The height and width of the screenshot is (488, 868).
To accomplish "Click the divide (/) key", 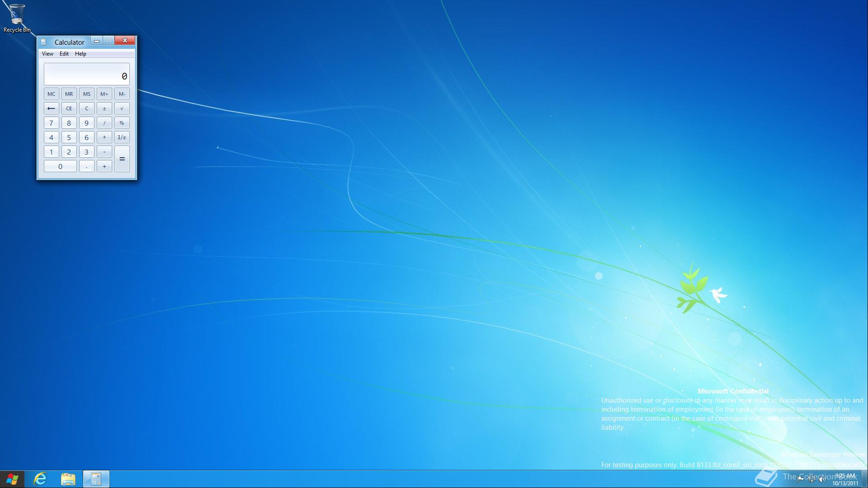I will [x=104, y=123].
